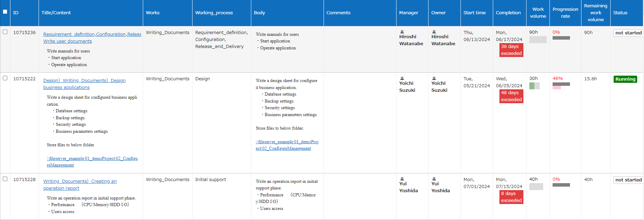Click the 30h work volume bar
644x220 pixels.
pos(535,86)
